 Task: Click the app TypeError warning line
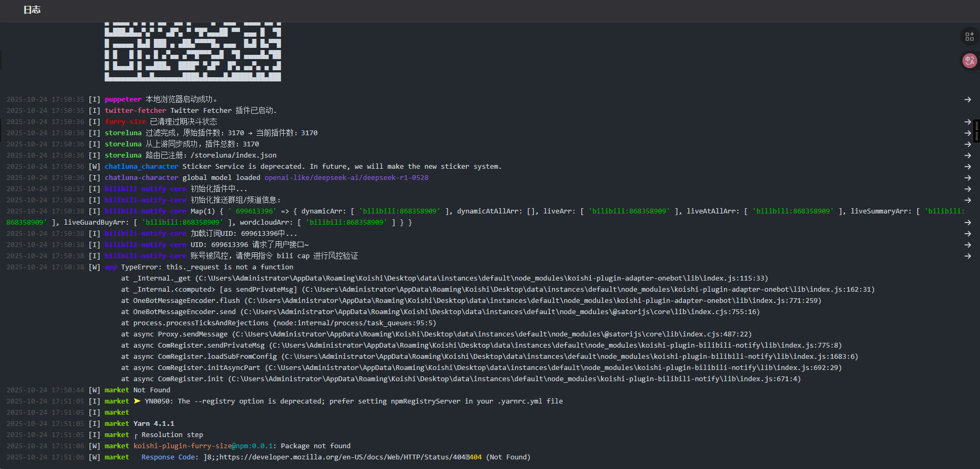[207, 267]
